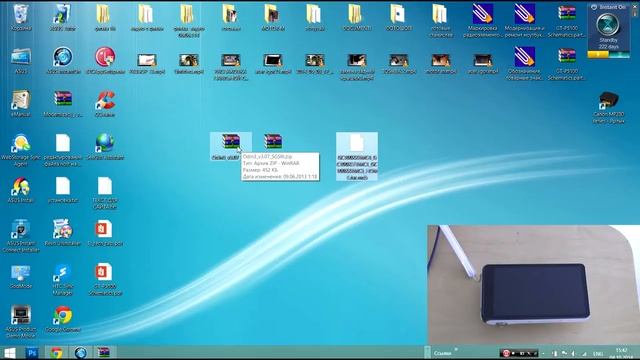Launch Google Chrome from the desktop shortcut
Screen dimensions: 640x360
(63, 319)
